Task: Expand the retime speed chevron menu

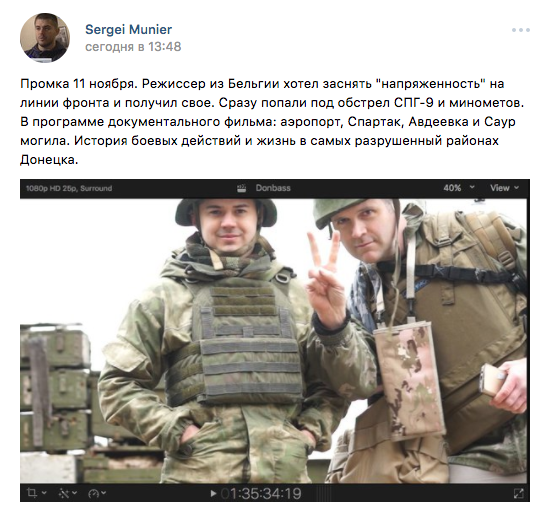Action: (x=103, y=493)
